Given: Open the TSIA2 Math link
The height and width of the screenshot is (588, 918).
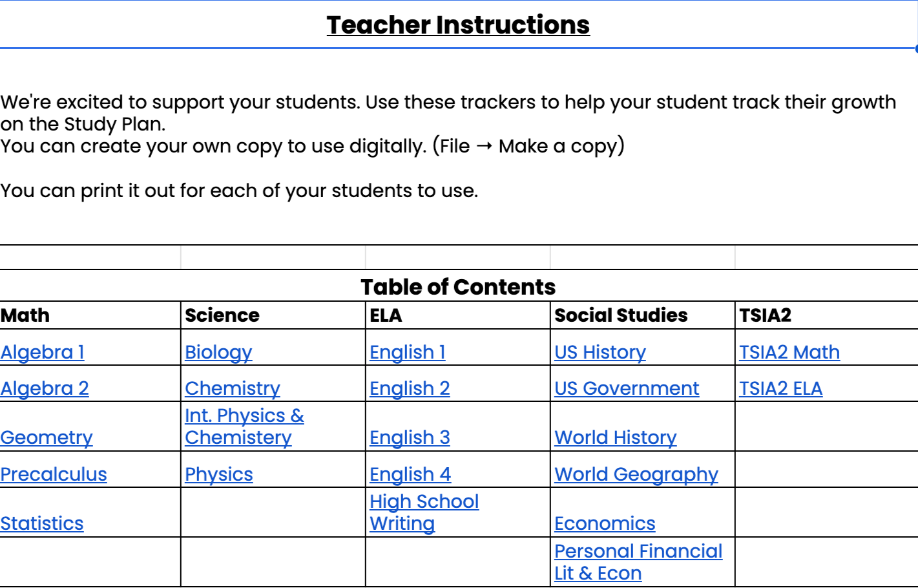Looking at the screenshot, I should pos(789,352).
